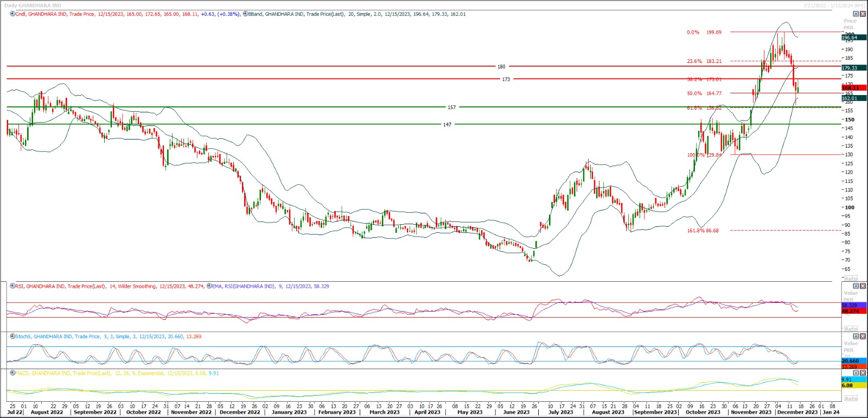Click Auto scale button for price pane
868x418 pixels.
pos(851,278)
